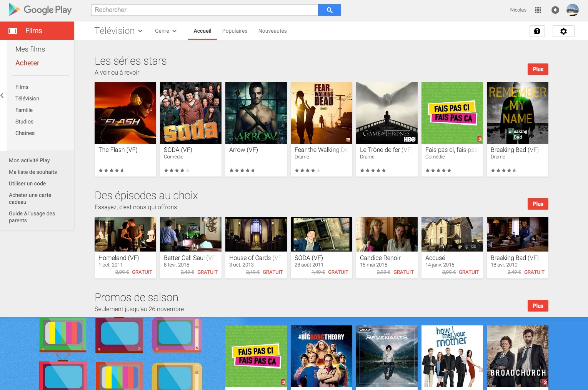Open Better Call Saul episode thumbnail

tap(191, 234)
